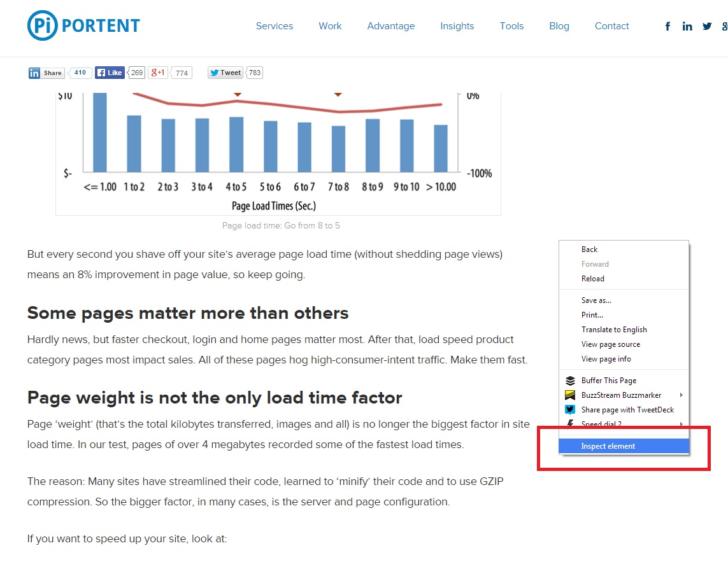Open LinkedIn from the header social icons
Screen dimensions: 728x562
(687, 26)
